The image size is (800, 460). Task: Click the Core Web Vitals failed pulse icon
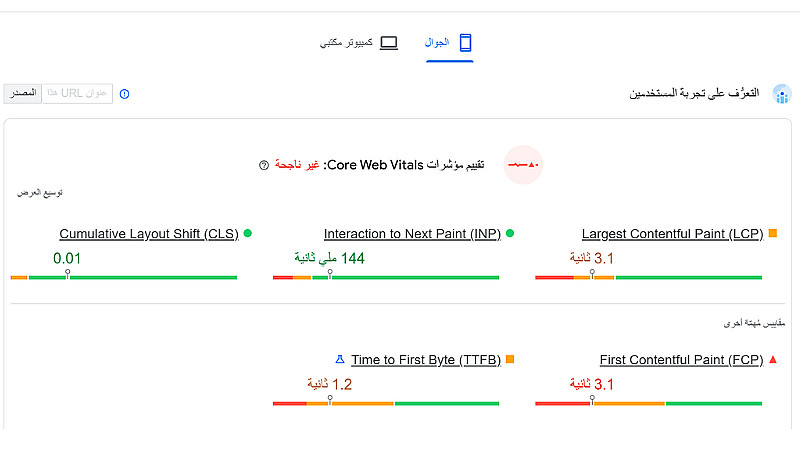point(522,164)
